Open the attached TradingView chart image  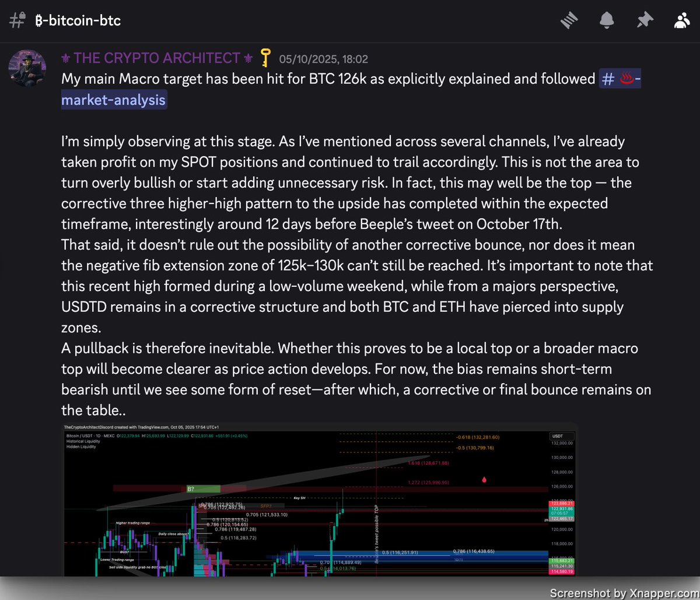(320, 501)
